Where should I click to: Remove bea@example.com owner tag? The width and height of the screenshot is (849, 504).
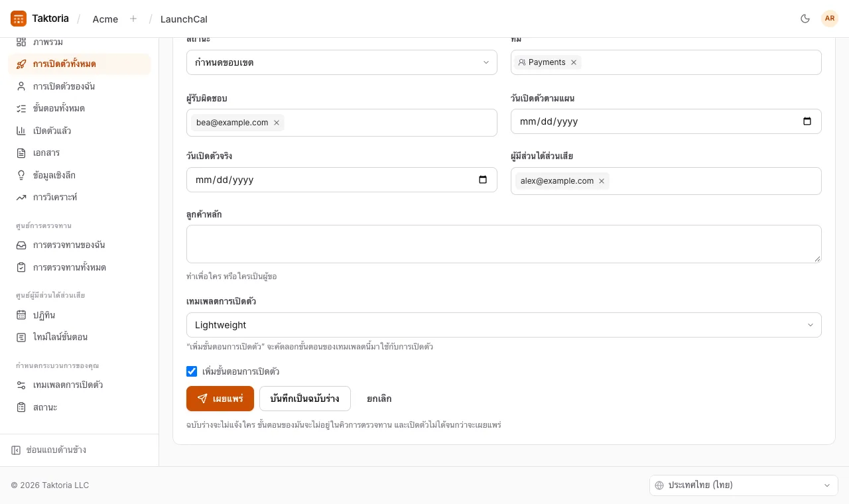[277, 123]
